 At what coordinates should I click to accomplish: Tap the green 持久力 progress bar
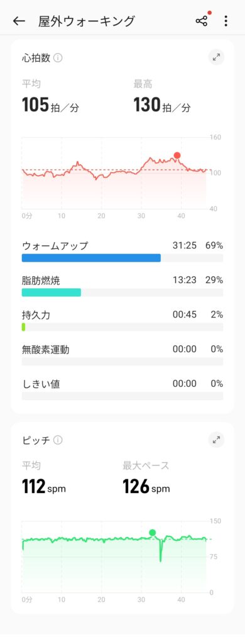click(x=23, y=327)
